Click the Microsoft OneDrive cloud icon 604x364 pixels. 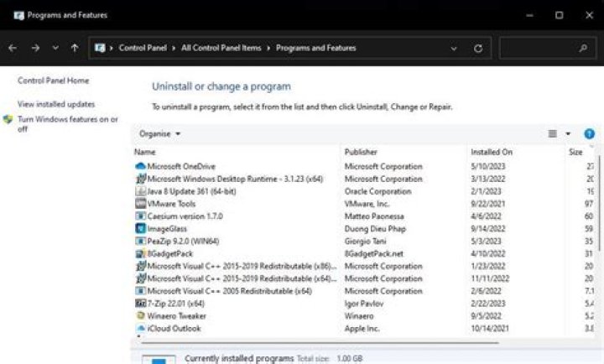[141, 166]
